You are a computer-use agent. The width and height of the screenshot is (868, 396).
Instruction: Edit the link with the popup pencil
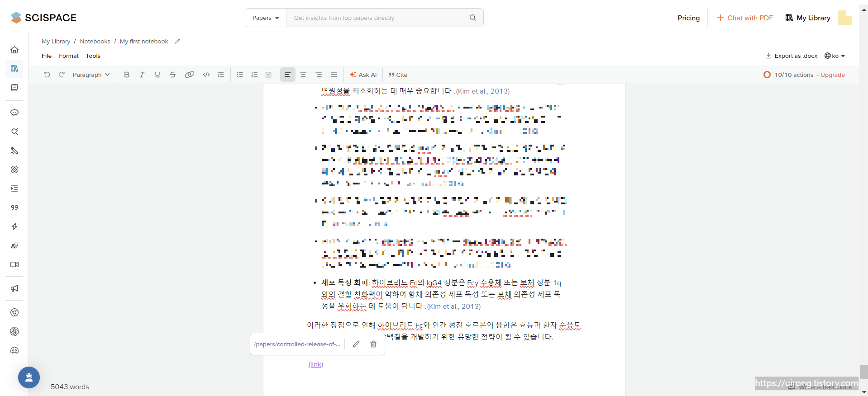(x=356, y=344)
